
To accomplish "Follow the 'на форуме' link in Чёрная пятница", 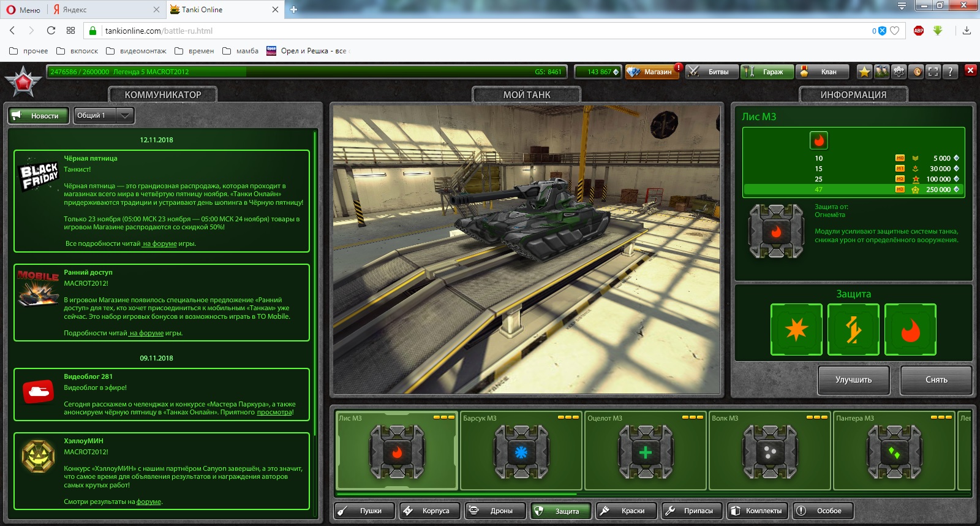I will pos(160,243).
